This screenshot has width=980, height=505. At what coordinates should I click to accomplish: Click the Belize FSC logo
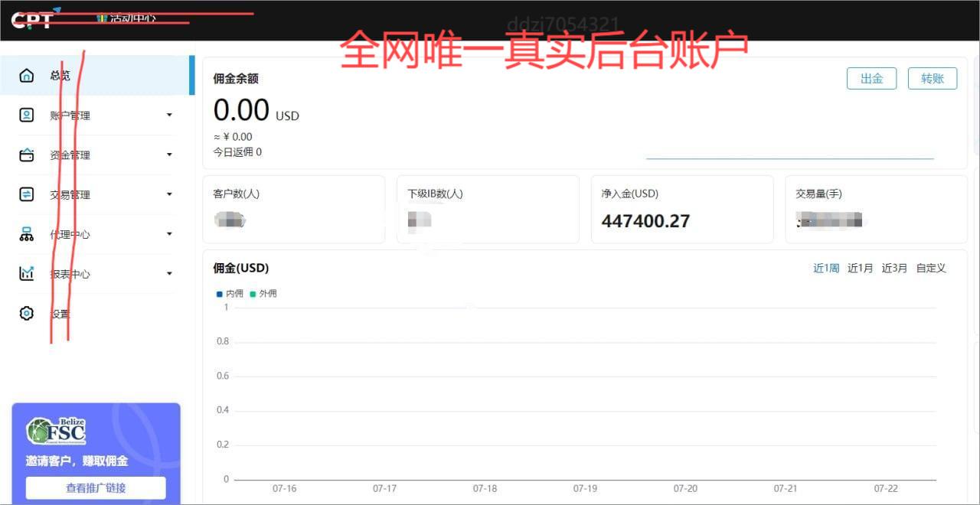pos(56,432)
